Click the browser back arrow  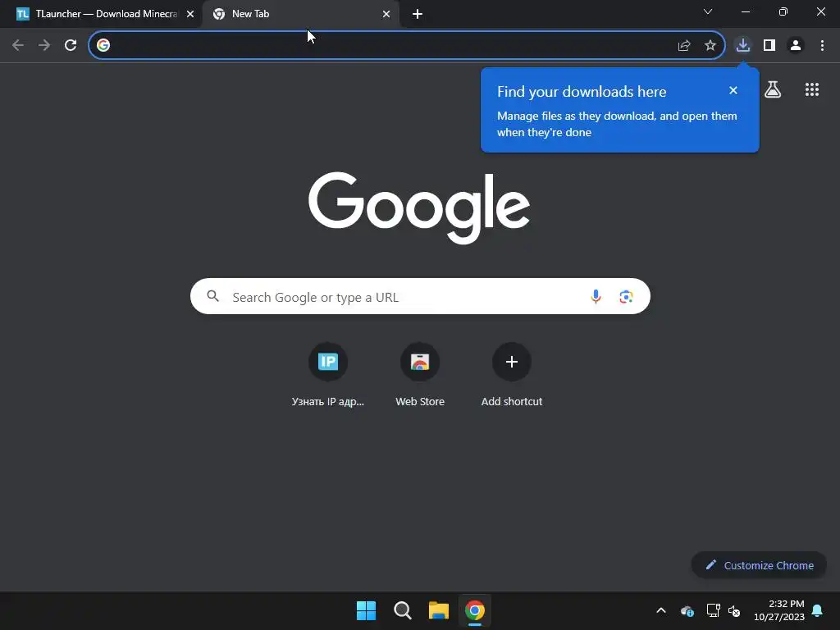click(x=18, y=46)
